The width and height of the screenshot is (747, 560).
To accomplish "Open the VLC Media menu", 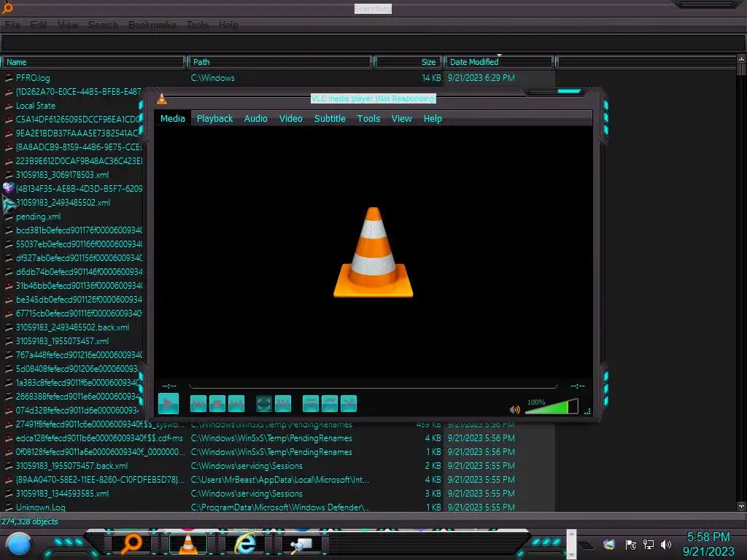I will pos(172,119).
